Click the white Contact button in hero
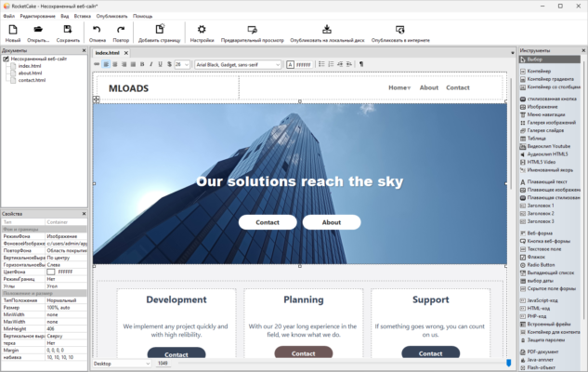The width and height of the screenshot is (588, 372). (268, 222)
